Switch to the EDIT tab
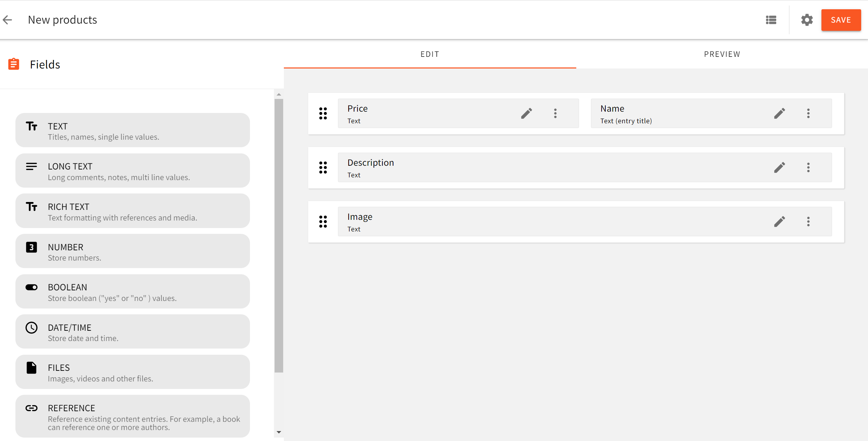The height and width of the screenshot is (441, 868). pos(430,54)
